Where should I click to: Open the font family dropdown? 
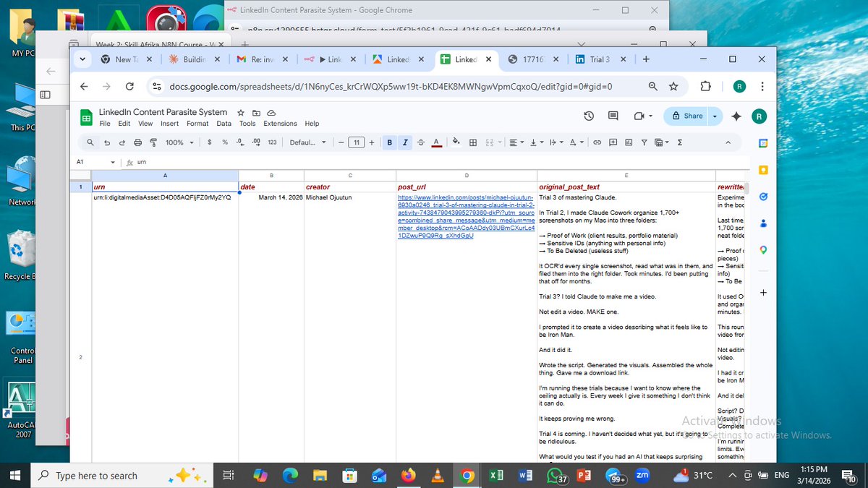[308, 142]
